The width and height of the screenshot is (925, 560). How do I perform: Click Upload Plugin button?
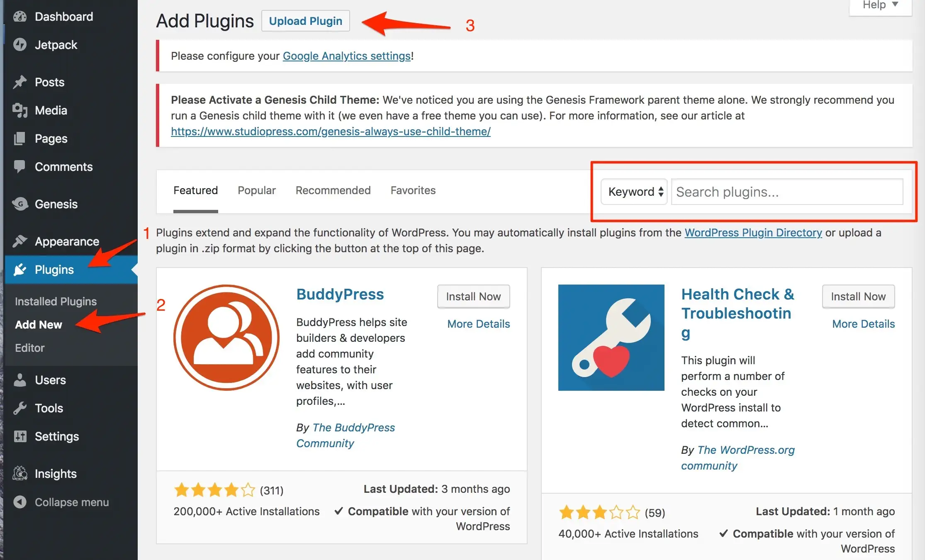coord(305,21)
